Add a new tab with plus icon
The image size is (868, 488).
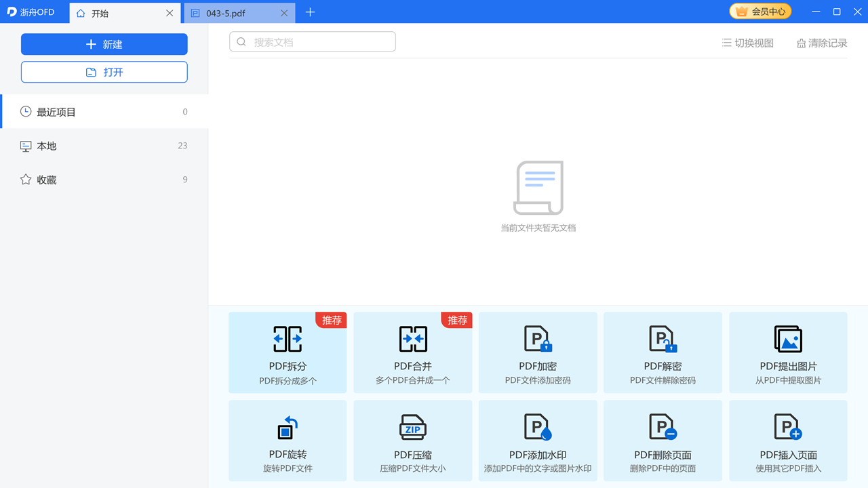(x=310, y=12)
